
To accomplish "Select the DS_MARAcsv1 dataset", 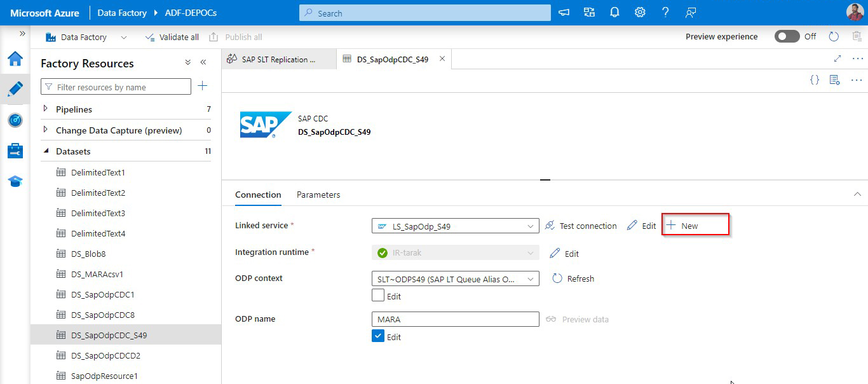I will point(97,274).
